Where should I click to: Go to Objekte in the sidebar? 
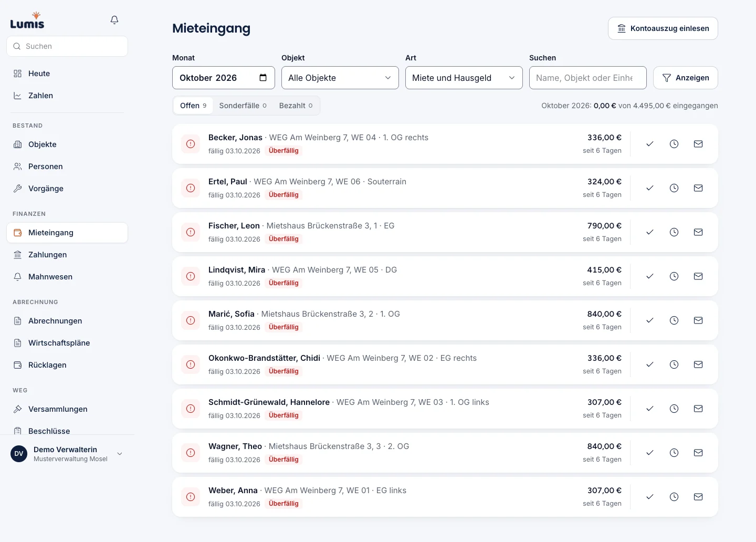[67, 144]
